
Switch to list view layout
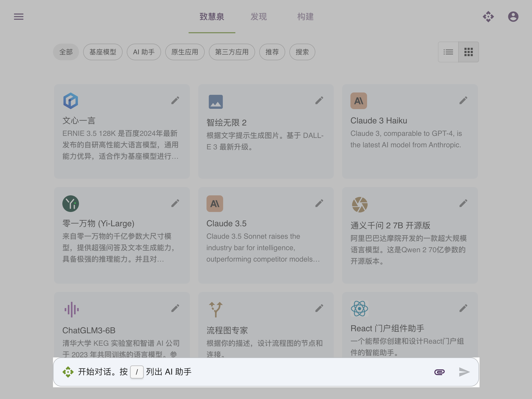tap(448, 52)
